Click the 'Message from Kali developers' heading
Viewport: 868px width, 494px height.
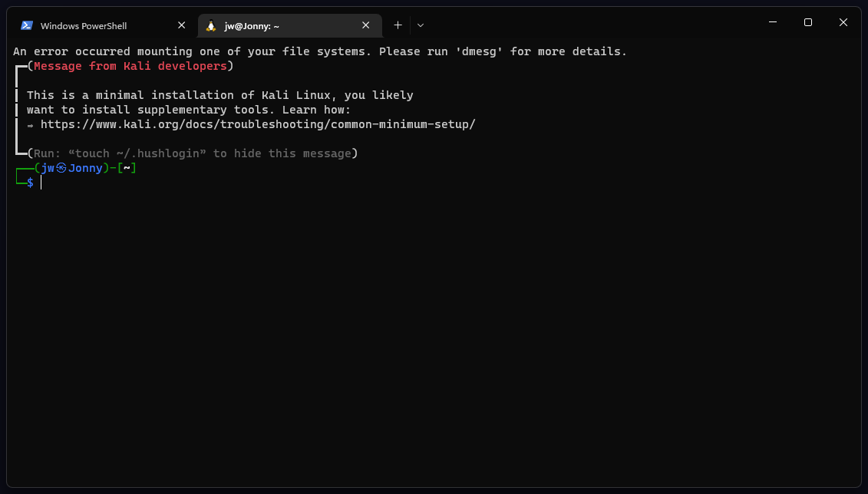130,66
